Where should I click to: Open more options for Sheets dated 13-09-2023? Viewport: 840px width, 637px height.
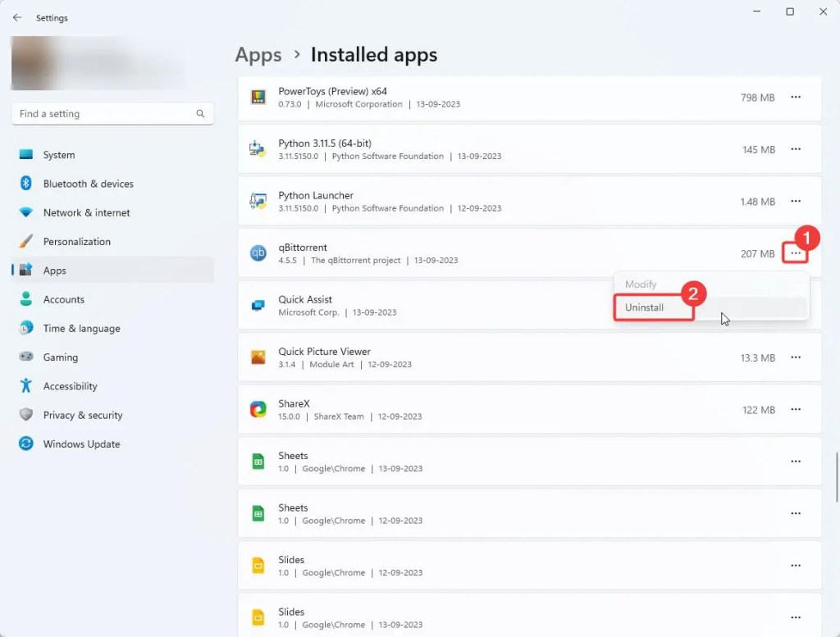(796, 461)
